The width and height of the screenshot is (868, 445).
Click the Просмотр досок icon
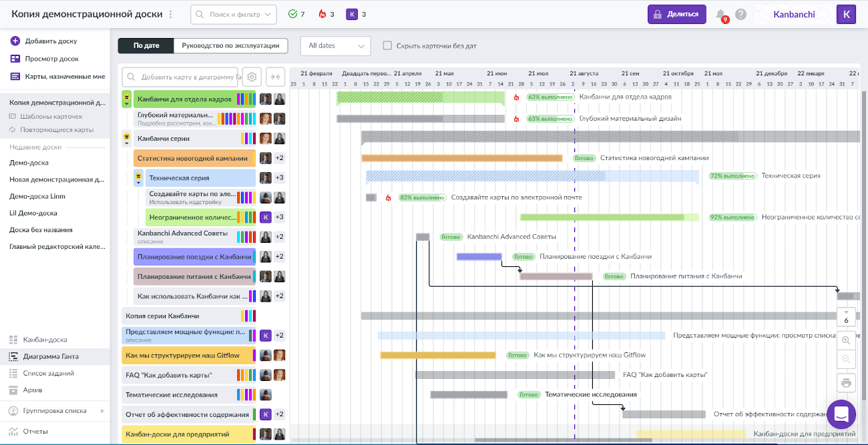[15, 59]
